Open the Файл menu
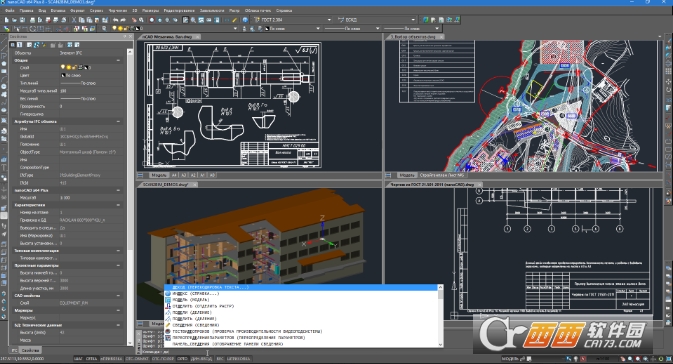The image size is (673, 364). (x=9, y=10)
